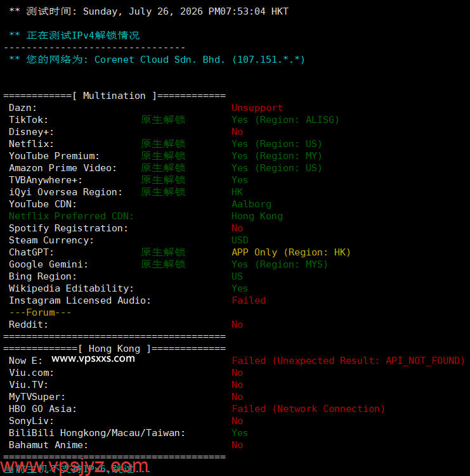Click 'Yes (Region: ALISG)' TikTok result
Image resolution: width=470 pixels, height=476 pixels.
(x=285, y=120)
